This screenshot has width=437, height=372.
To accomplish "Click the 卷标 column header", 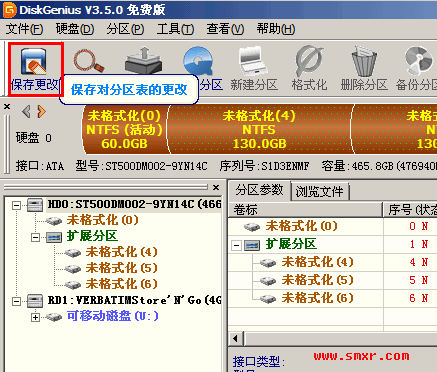I will [x=305, y=210].
